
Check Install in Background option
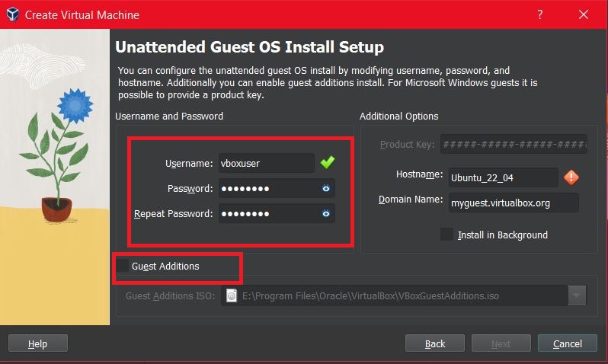pos(446,235)
